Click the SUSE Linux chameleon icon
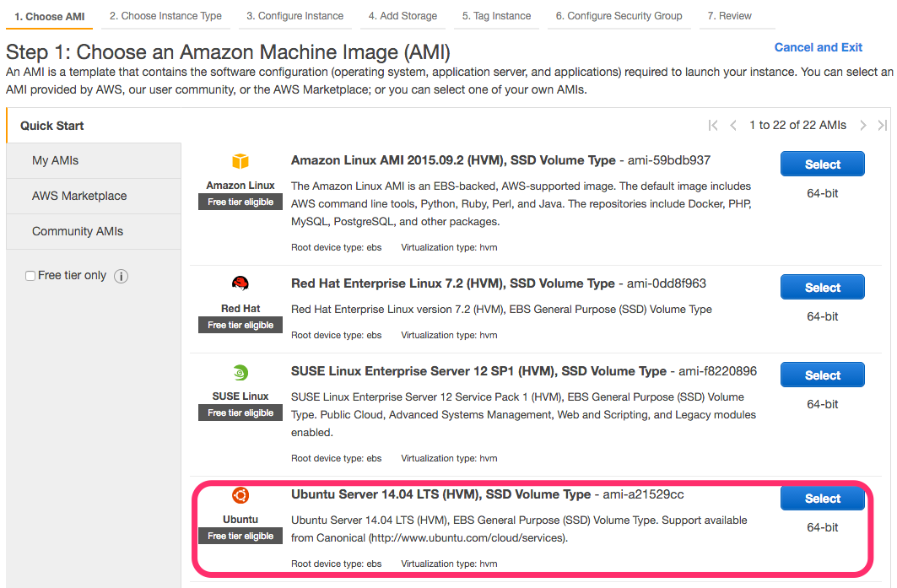Viewport: 897px width, 588px height. (x=240, y=373)
